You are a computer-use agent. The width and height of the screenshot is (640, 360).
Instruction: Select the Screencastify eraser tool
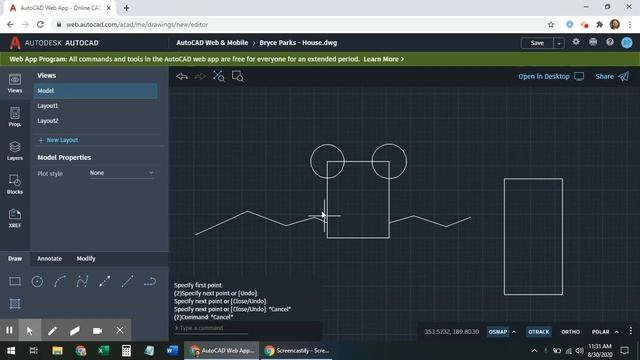point(75,331)
